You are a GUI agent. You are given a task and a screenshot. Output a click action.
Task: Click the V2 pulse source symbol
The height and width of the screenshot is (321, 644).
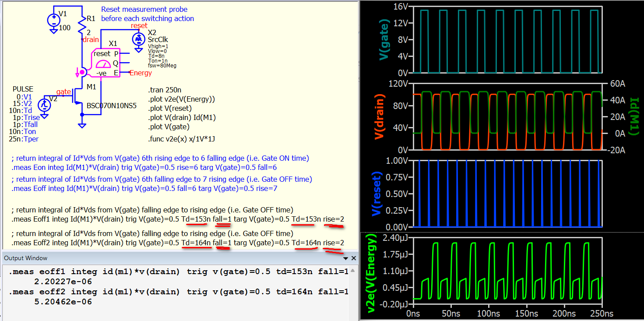pos(44,105)
